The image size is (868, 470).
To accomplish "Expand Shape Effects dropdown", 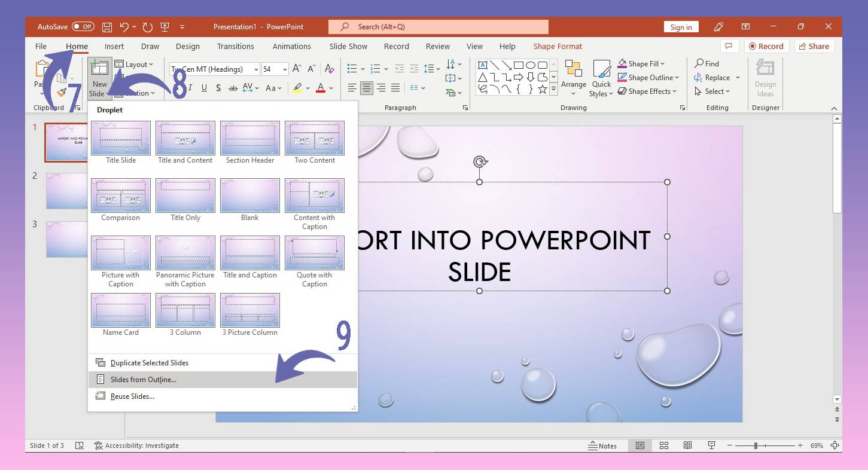I will click(675, 91).
